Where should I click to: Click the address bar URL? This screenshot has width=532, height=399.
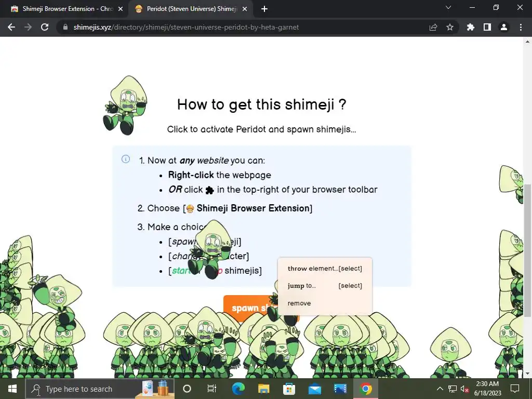pos(186,27)
